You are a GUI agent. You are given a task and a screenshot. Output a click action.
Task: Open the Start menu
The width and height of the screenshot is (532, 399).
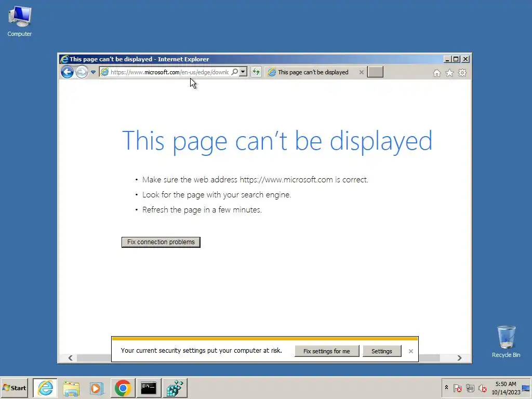[14, 388]
